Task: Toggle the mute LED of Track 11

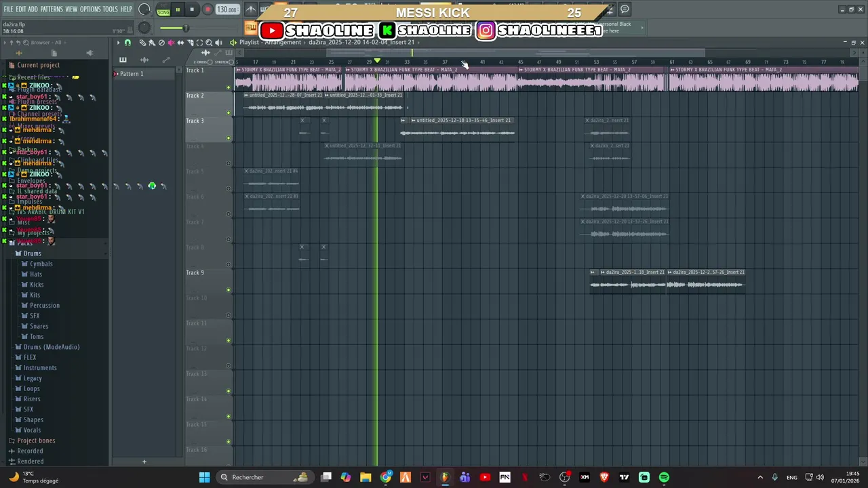Action: click(229, 340)
